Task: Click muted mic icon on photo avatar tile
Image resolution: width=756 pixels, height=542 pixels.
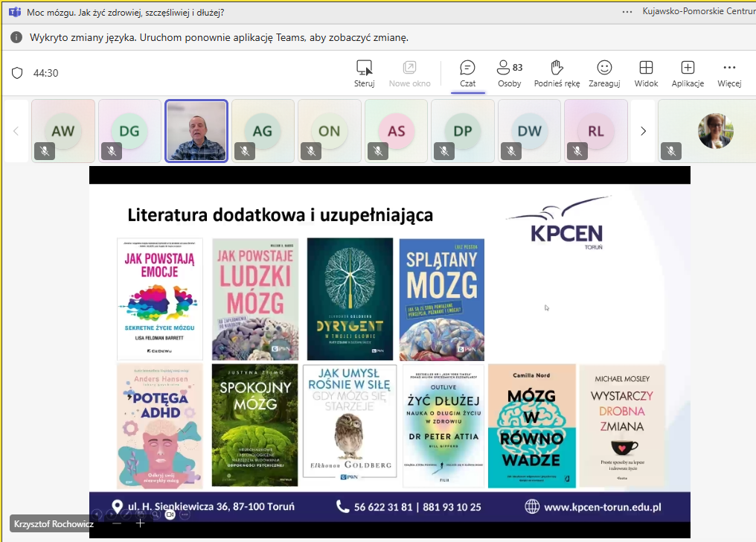Action: coord(670,151)
